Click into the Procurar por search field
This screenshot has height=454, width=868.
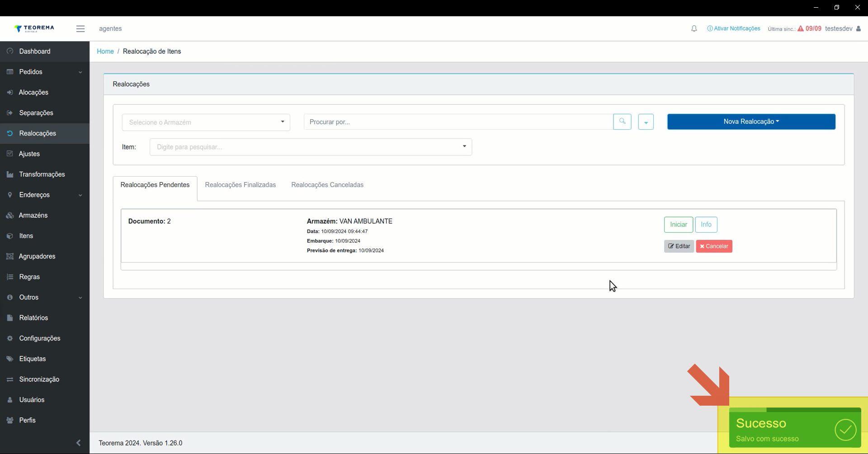(x=458, y=122)
